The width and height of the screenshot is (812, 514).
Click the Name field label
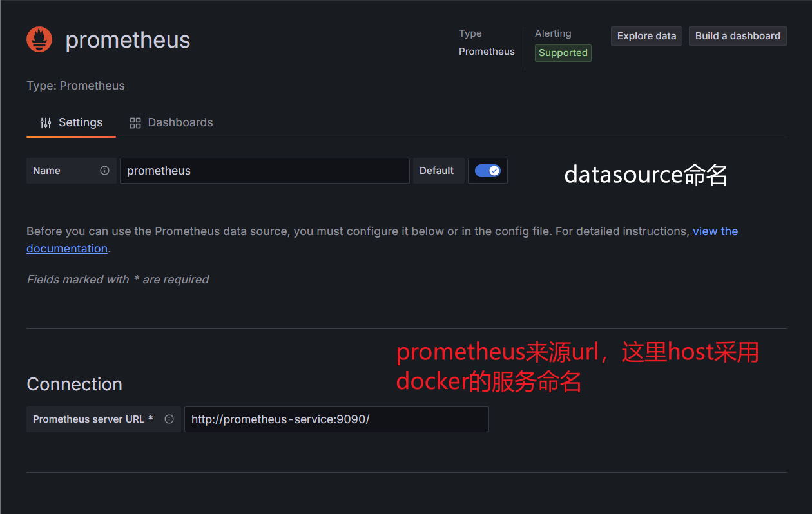coord(46,171)
